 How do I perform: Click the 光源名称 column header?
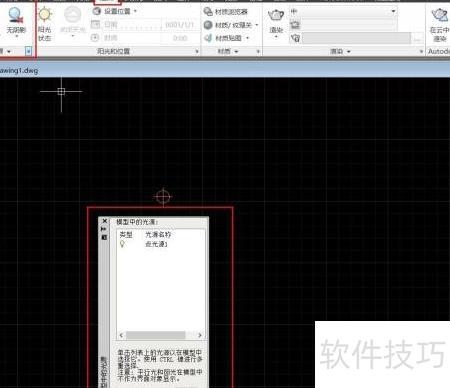coord(158,234)
